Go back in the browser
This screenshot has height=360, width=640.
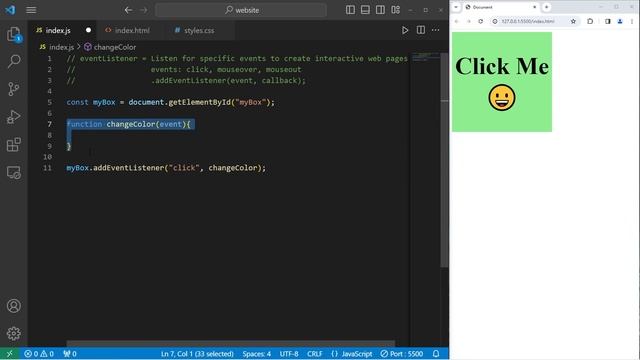457,21
